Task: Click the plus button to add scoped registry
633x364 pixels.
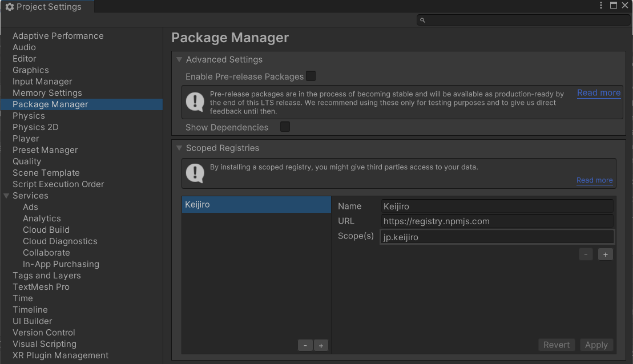Action: click(321, 345)
